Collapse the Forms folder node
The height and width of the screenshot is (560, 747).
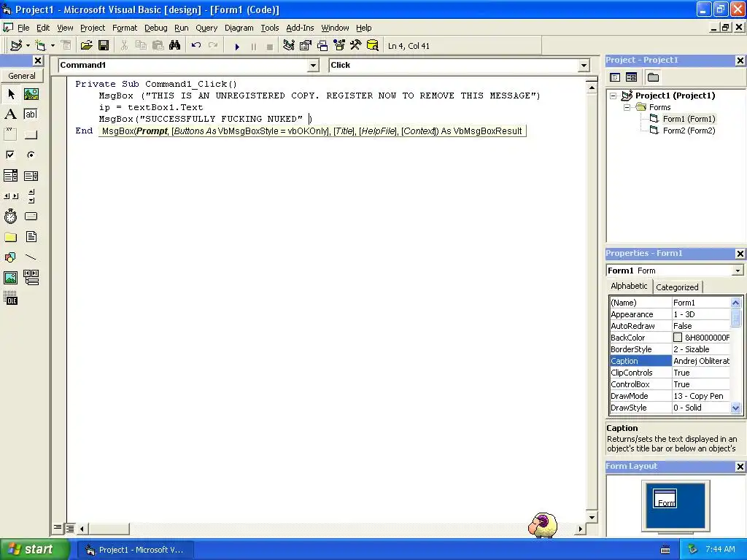click(627, 108)
